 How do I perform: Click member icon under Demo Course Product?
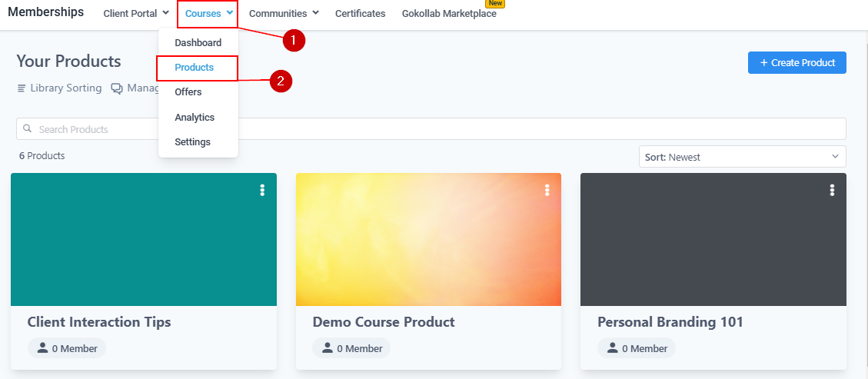tap(327, 348)
